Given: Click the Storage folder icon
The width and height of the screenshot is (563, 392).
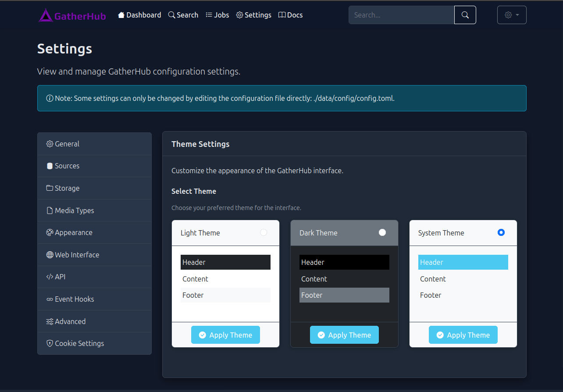Looking at the screenshot, I should [x=49, y=188].
